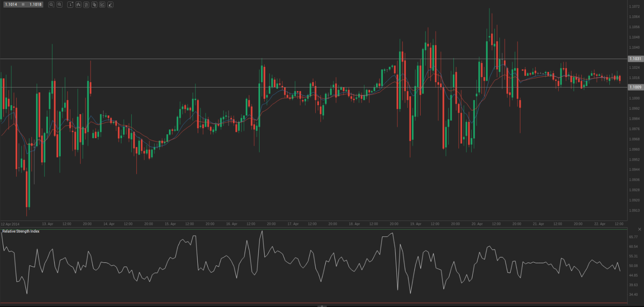Click the square between bid and ask
644x307 pixels.
click(23, 5)
